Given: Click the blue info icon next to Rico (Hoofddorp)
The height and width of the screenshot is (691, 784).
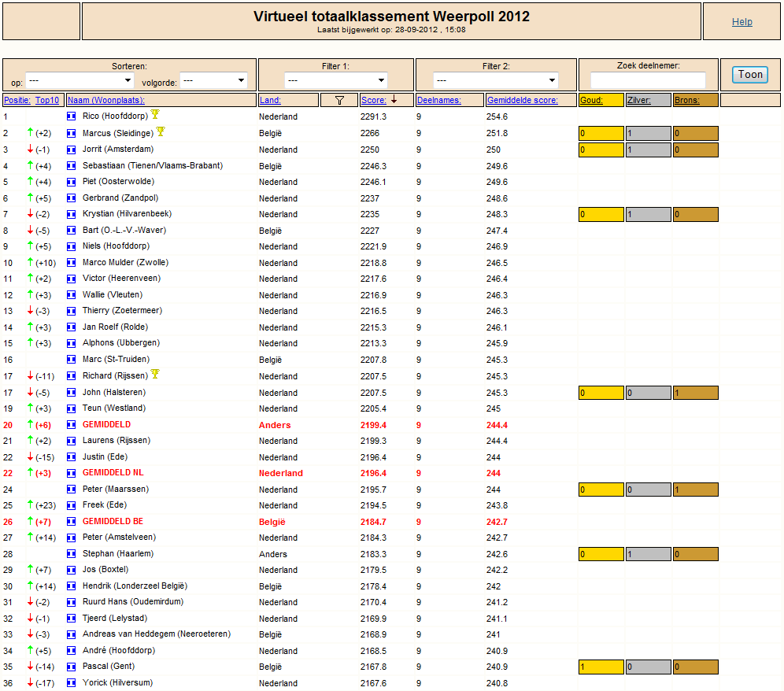Looking at the screenshot, I should point(71,116).
